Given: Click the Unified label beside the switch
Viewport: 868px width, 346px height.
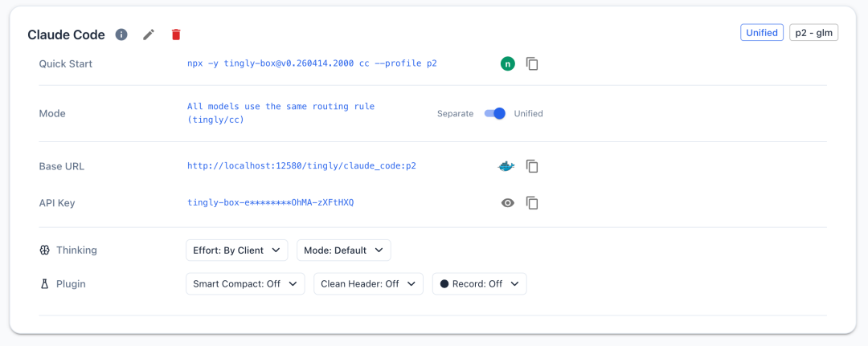Looking at the screenshot, I should pos(529,113).
